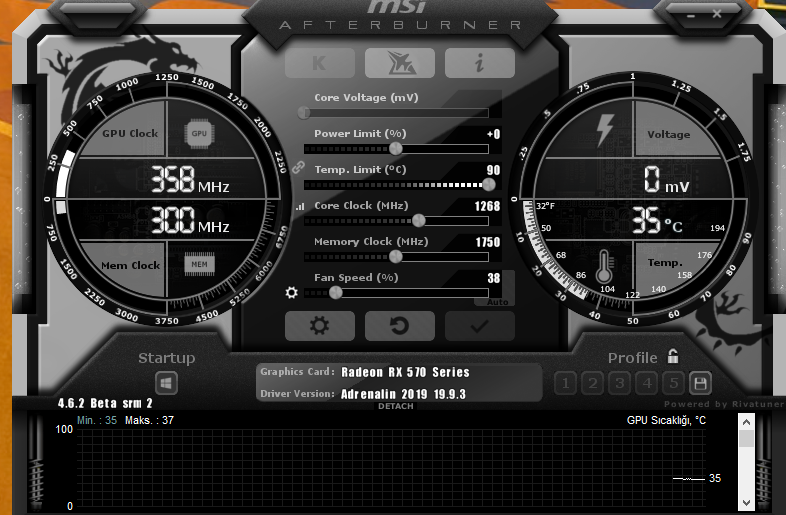Click the Power Limit slider handle
This screenshot has height=515, width=786.
click(396, 148)
